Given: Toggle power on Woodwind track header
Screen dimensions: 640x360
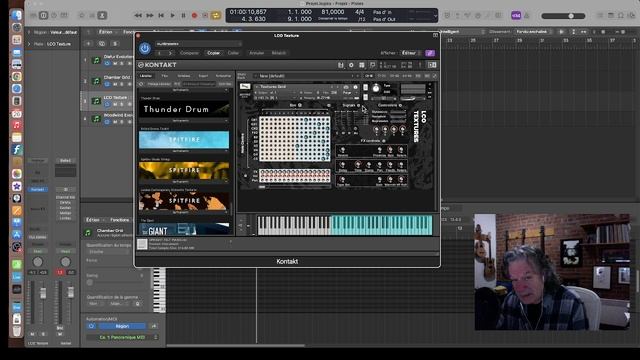Looking at the screenshot, I should pos(107,122).
